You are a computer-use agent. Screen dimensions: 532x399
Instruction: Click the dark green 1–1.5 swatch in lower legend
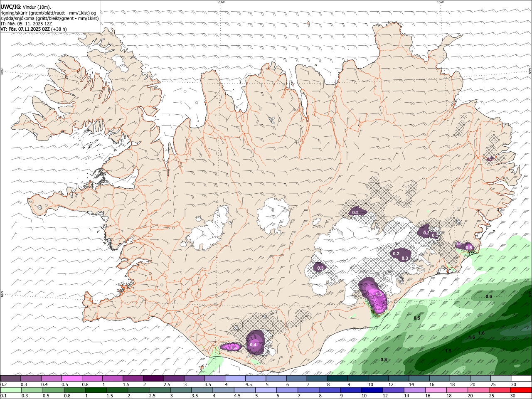coord(96,390)
